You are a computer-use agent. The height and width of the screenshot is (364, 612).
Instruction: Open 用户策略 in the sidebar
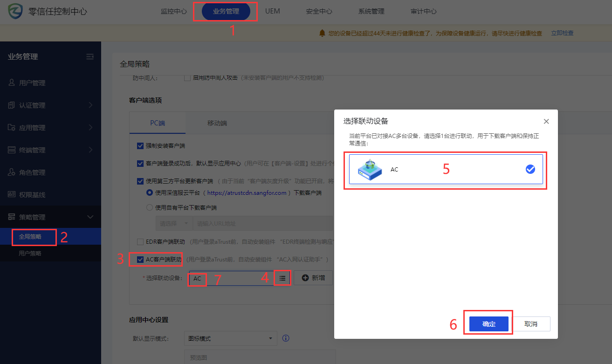30,254
